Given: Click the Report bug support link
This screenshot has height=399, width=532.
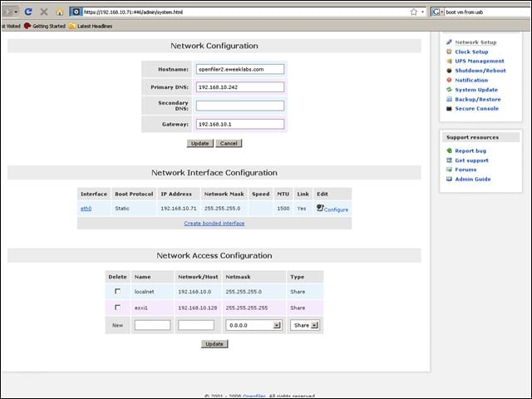Looking at the screenshot, I should pyautogui.click(x=470, y=150).
